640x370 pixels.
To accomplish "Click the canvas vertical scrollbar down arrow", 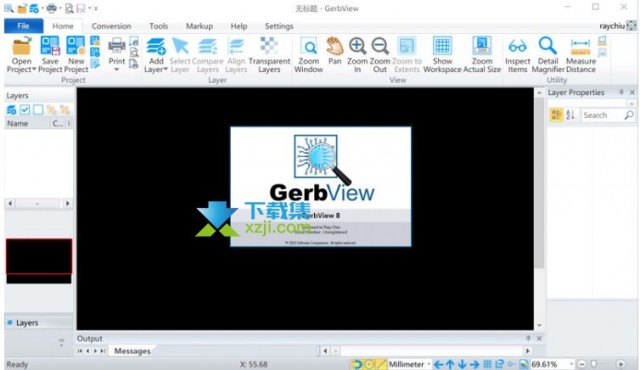I will pyautogui.click(x=539, y=325).
